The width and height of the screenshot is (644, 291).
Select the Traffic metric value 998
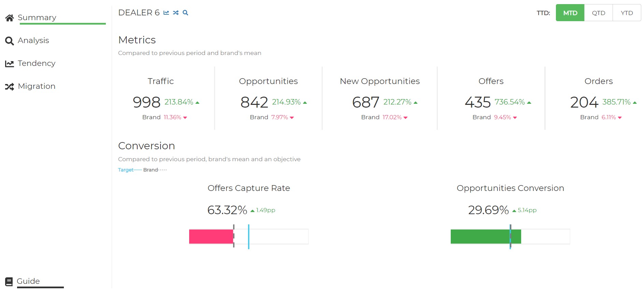click(146, 102)
